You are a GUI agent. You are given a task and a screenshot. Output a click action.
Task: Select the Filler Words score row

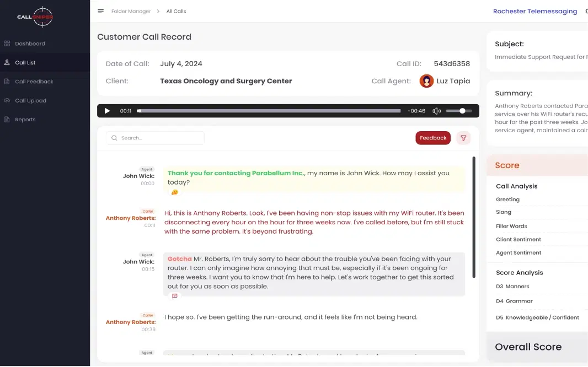point(542,226)
